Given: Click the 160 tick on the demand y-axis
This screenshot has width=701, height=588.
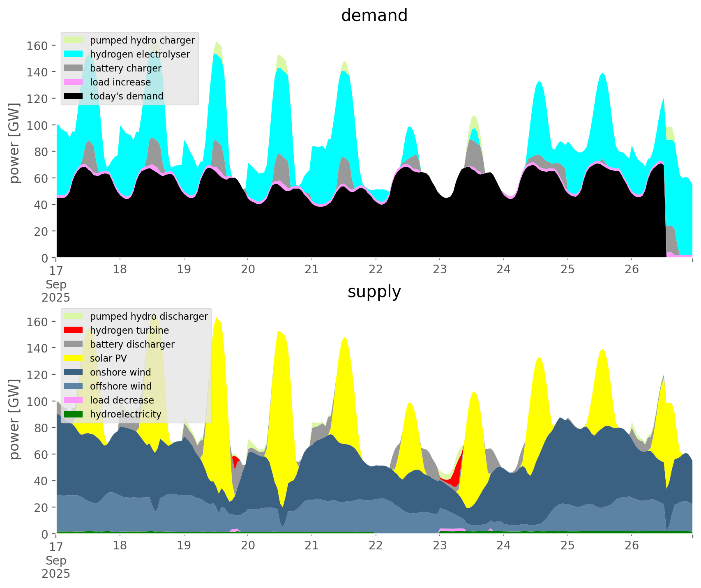Looking at the screenshot, I should point(37,45).
